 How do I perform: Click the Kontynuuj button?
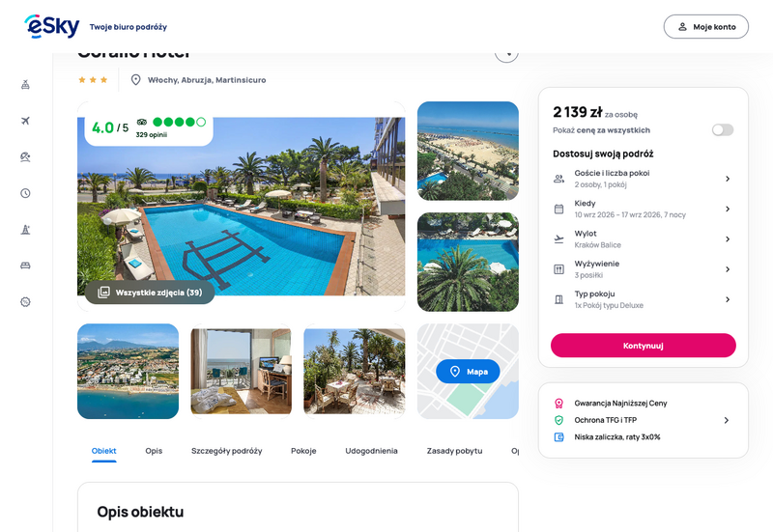644,346
